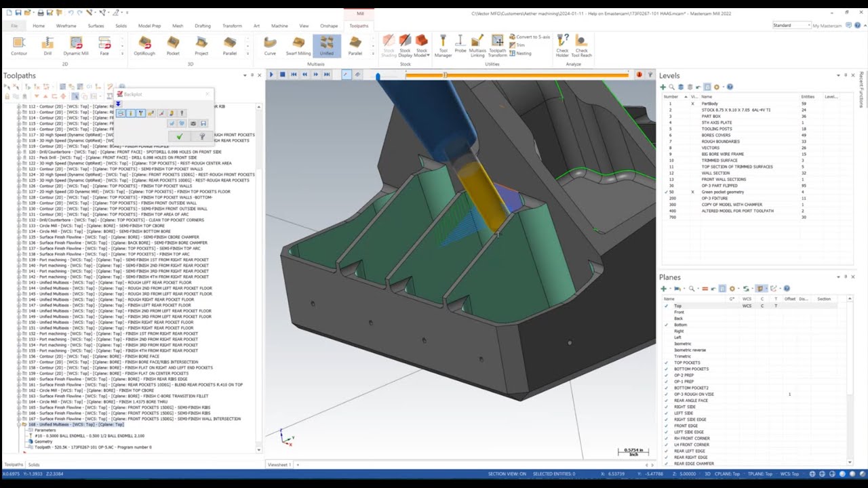The image size is (868, 488).
Task: Click the find plane magnifier icon
Action: (x=692, y=289)
